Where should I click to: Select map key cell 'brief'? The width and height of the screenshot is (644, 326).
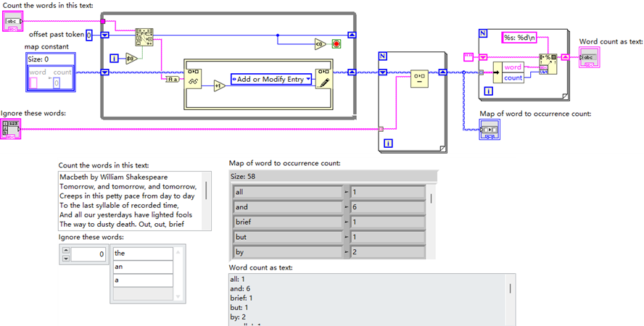point(287,222)
